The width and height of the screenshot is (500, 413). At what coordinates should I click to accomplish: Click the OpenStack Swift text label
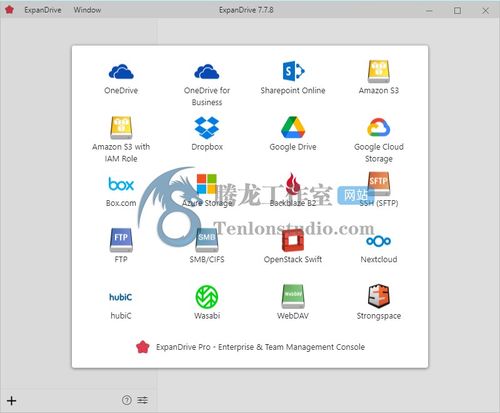(293, 259)
